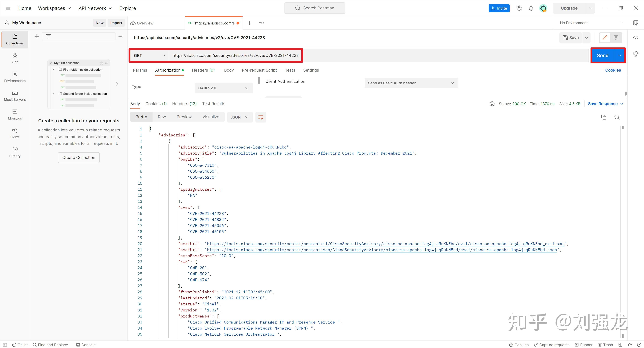Click the Create Collection button
The image size is (644, 348).
point(78,158)
